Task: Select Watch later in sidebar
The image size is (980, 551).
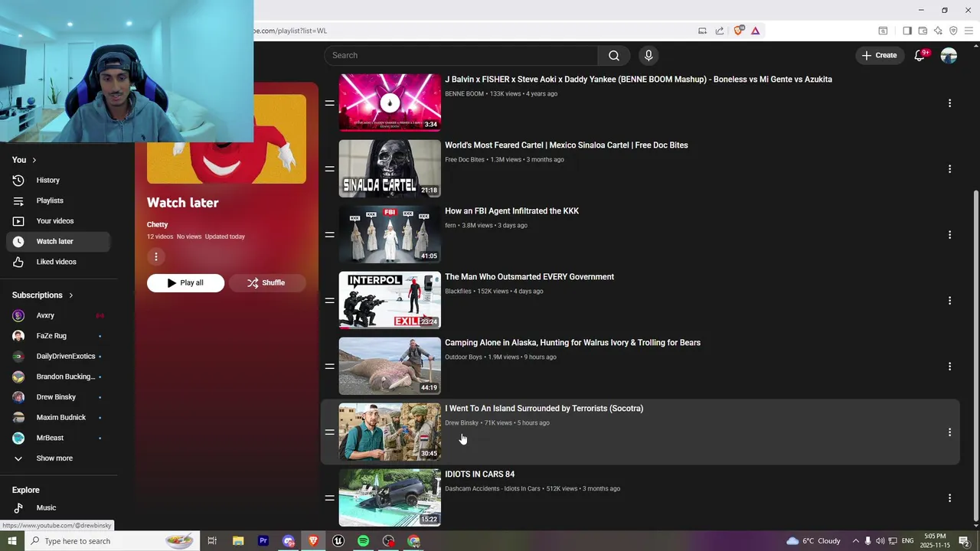Action: [58, 241]
